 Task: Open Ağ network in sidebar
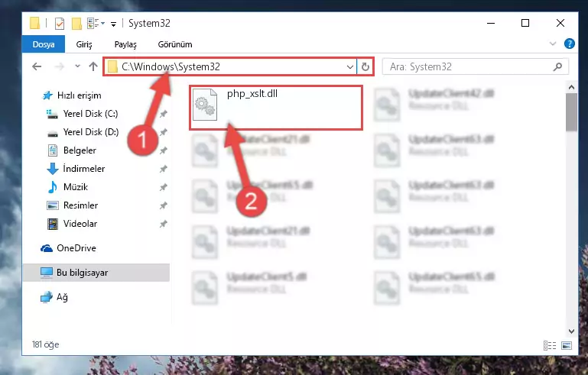62,297
